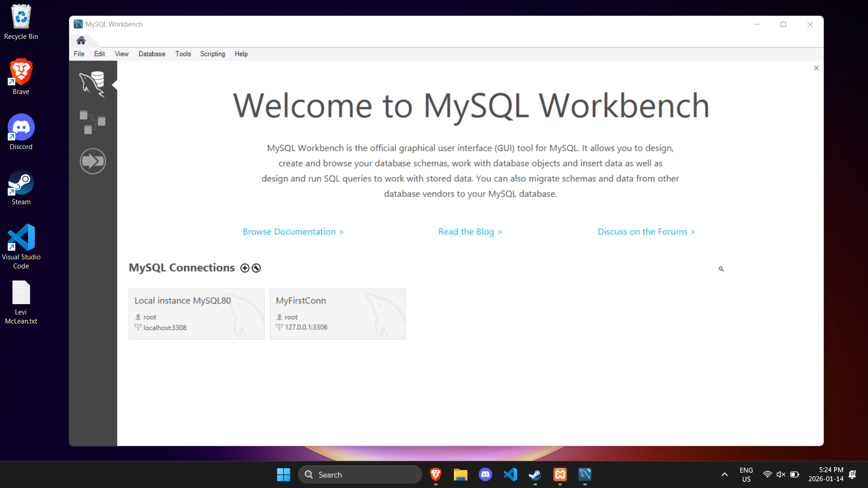Open the manage connections wrench icon
This screenshot has width=868, height=488.
click(256, 268)
